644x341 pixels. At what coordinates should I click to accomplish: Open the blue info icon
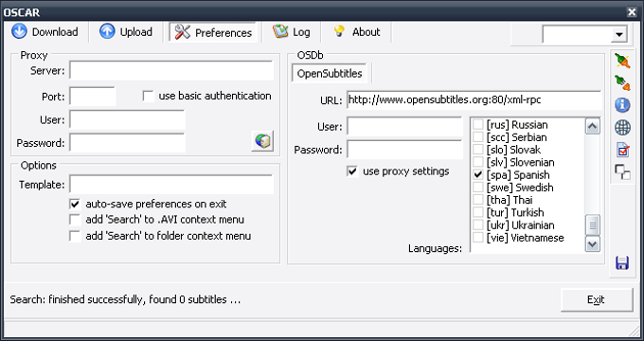tap(622, 105)
